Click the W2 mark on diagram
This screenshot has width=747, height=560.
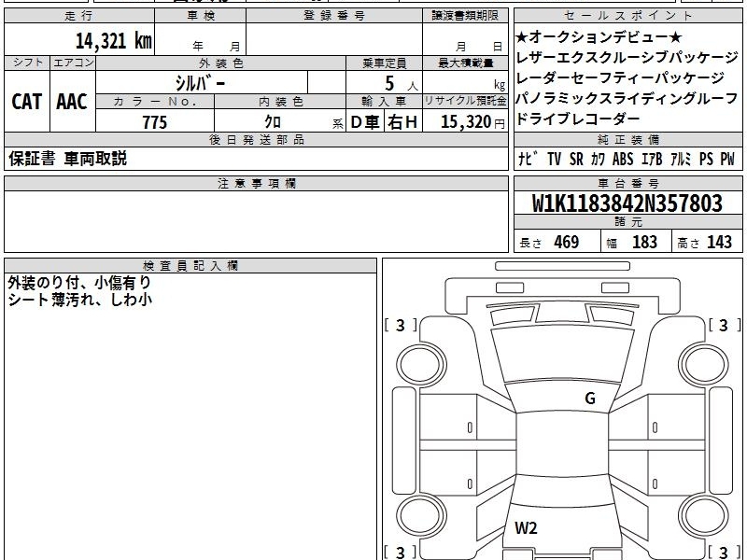[526, 527]
